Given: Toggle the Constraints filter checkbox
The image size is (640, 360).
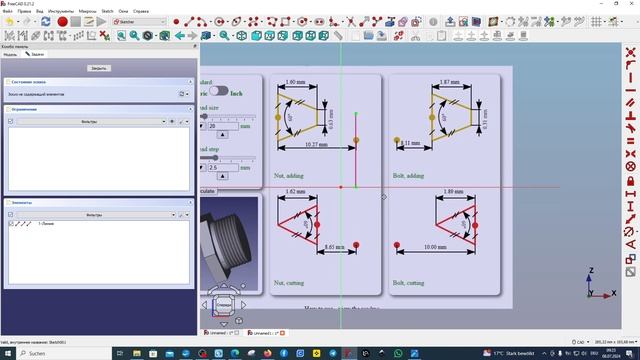Looking at the screenshot, I should (x=11, y=121).
